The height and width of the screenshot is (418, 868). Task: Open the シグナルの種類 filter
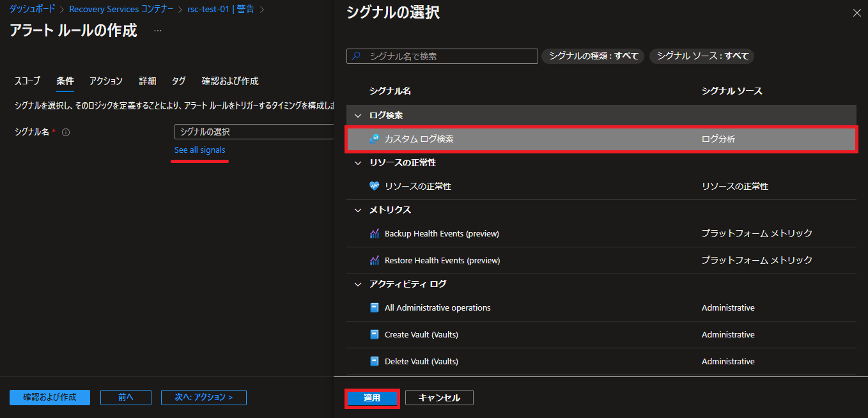coord(594,56)
